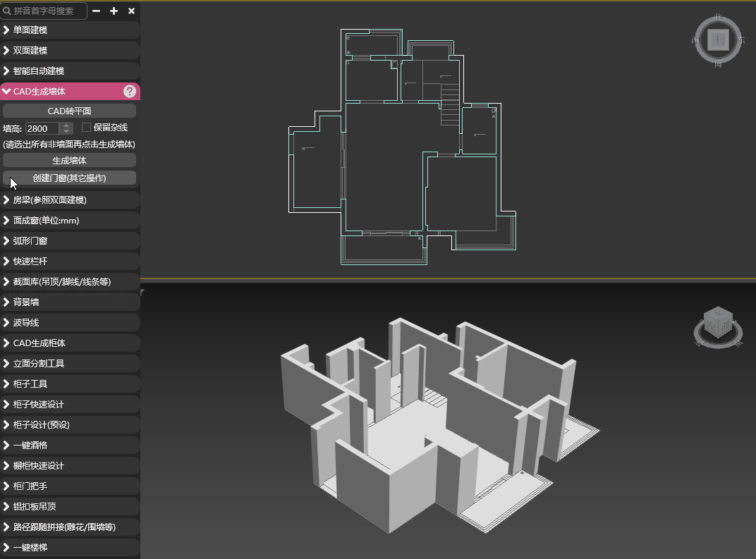
Task: Click the search magnifier icon
Action: (x=8, y=11)
